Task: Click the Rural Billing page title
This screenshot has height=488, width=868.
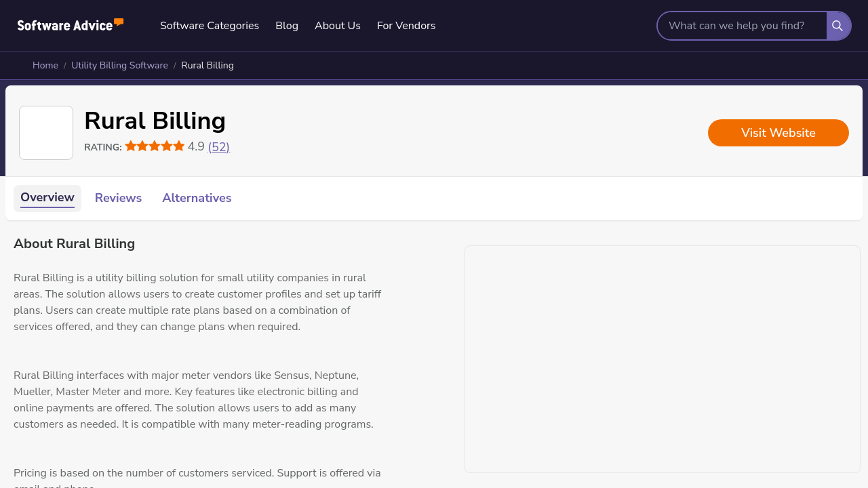Action: tap(155, 121)
